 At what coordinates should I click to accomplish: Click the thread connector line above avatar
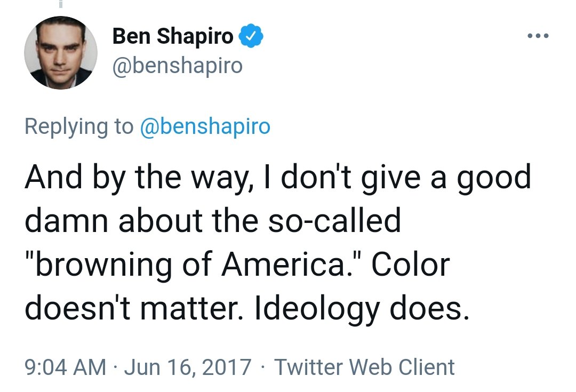(x=61, y=4)
